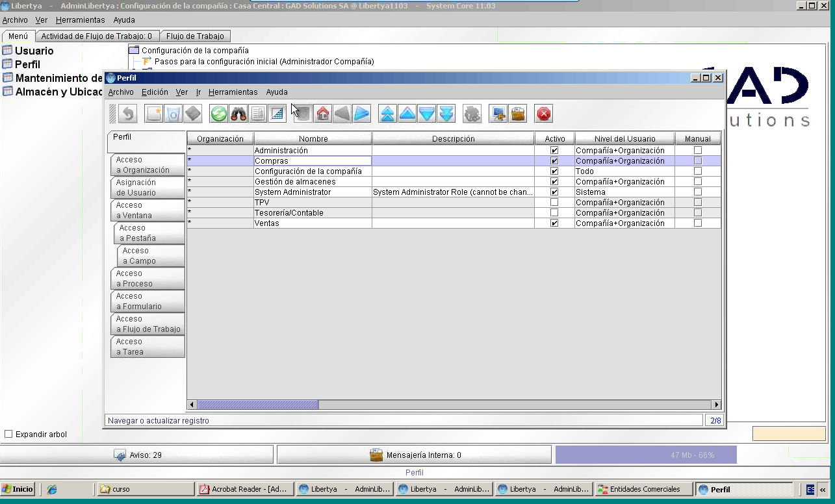835x504 pixels.
Task: Check Activo for the Tesorería/Contable row
Action: pyautogui.click(x=554, y=213)
